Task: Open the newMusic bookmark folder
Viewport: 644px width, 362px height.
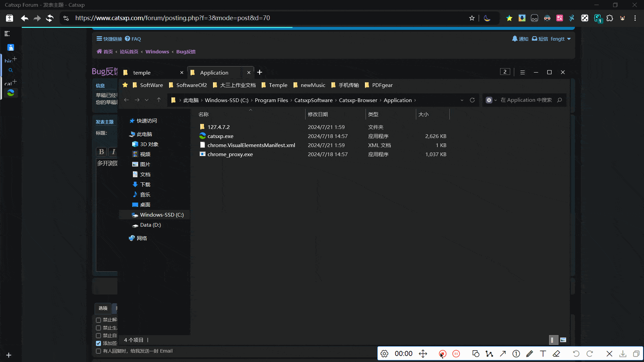Action: pyautogui.click(x=309, y=85)
